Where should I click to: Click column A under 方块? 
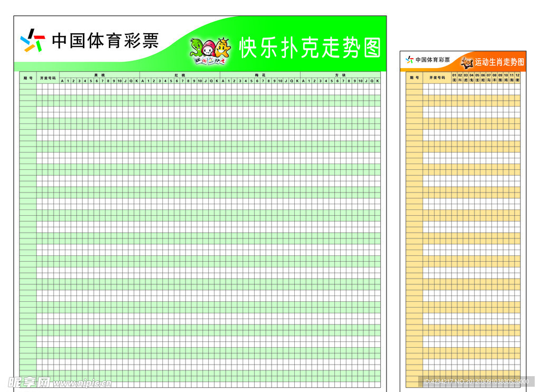point(303,81)
